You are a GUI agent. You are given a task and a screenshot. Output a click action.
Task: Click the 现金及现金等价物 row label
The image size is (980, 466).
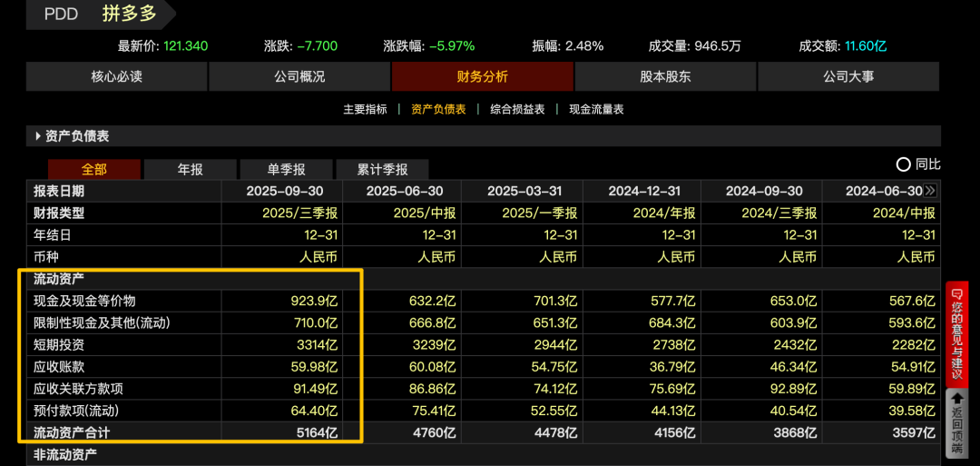pos(84,301)
